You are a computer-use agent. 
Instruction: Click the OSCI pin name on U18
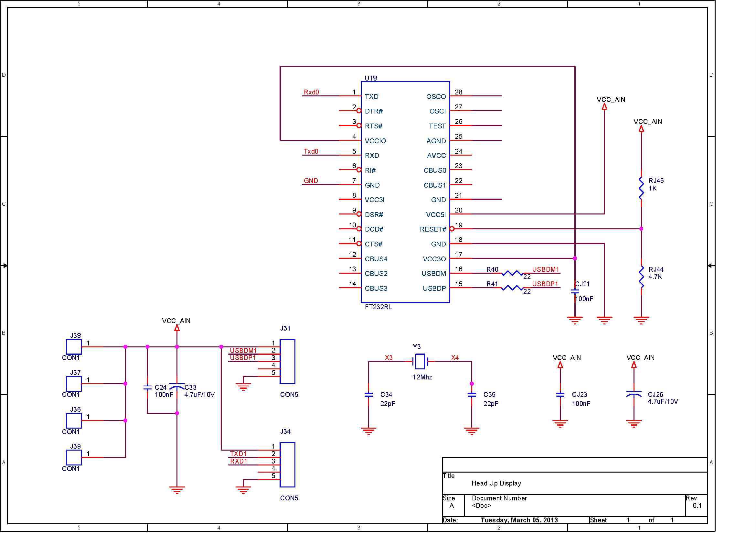point(438,111)
